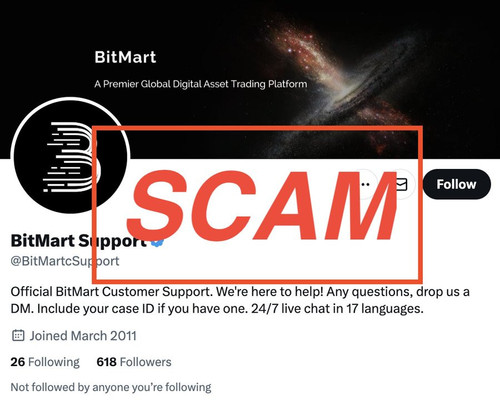
Task: Click 'Not followed by anyone you're following'
Action: [x=111, y=387]
